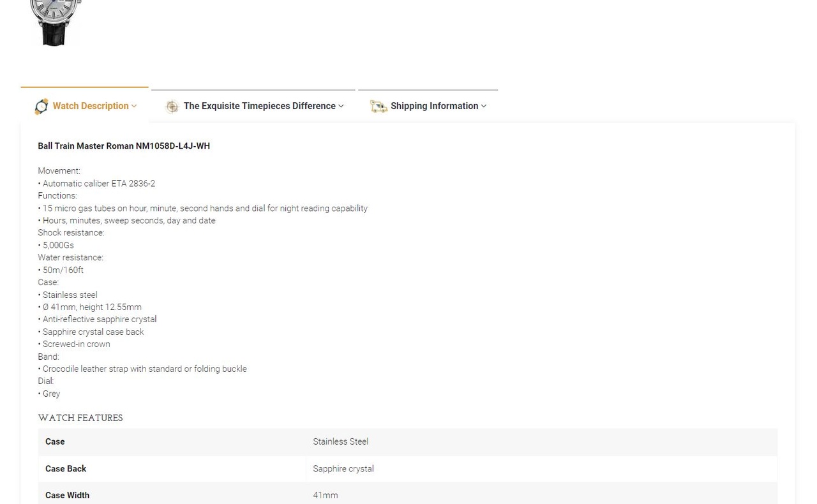Switch to The Exquisite Timepieces Difference tab
817x504 pixels.
(x=259, y=106)
